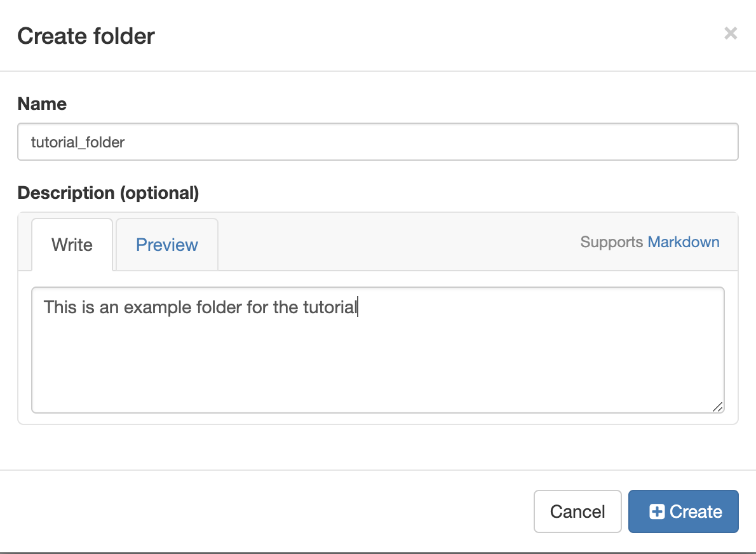
Task: Activate the blue Create action
Action: 683,511
